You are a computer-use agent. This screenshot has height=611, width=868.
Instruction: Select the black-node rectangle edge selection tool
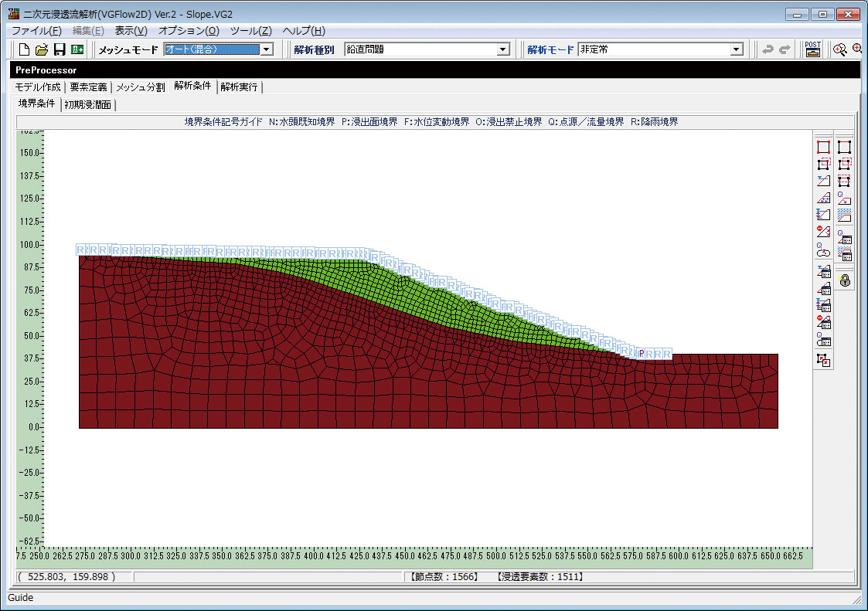point(844,148)
